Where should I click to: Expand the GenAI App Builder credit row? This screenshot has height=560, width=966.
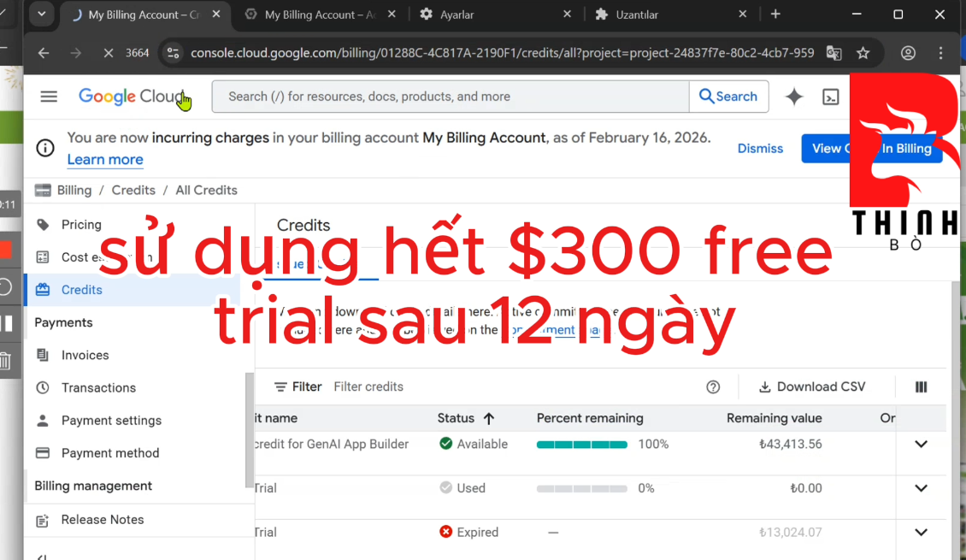pos(921,445)
